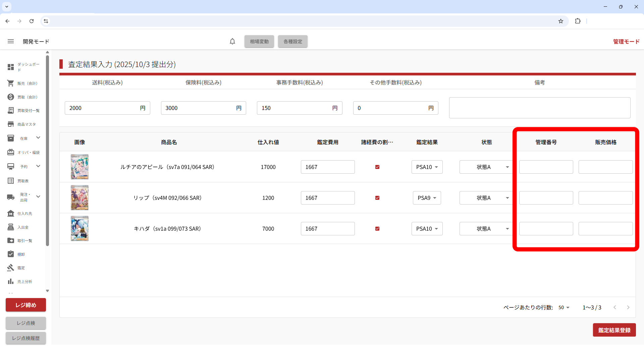Click the notification bell icon
The width and height of the screenshot is (644, 346).
(x=232, y=41)
